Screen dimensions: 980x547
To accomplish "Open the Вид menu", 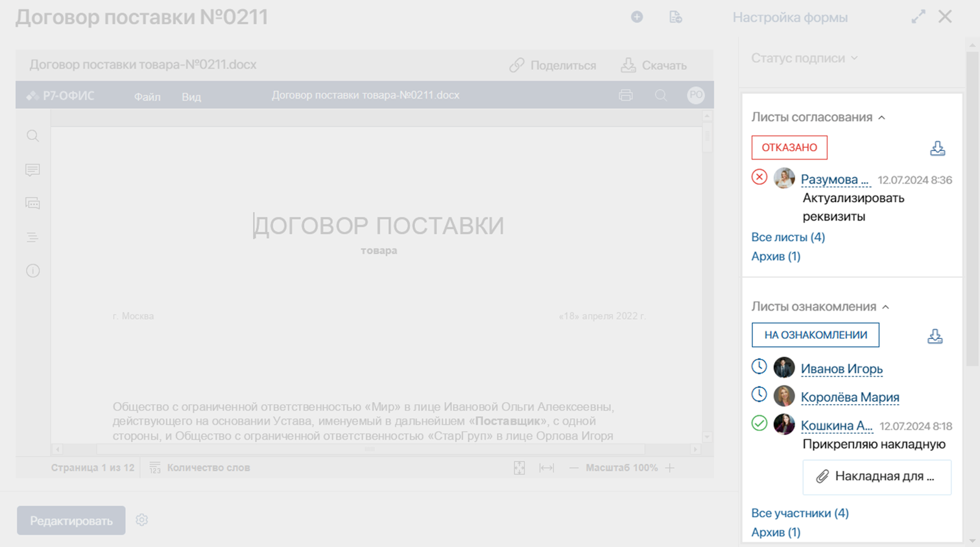I will tap(191, 97).
